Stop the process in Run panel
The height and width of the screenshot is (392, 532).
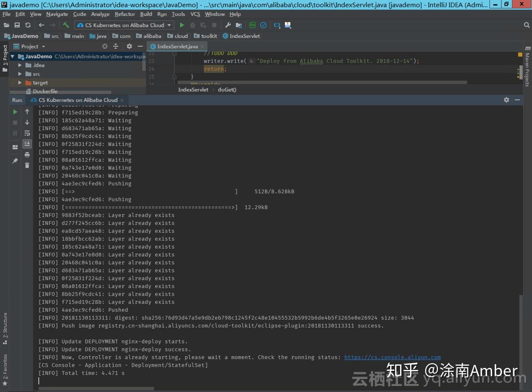(15, 123)
